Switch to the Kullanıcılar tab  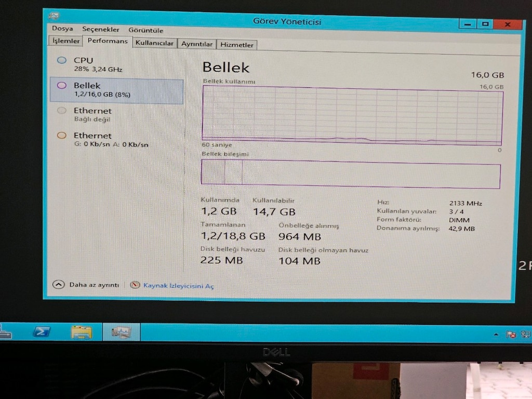coord(154,43)
